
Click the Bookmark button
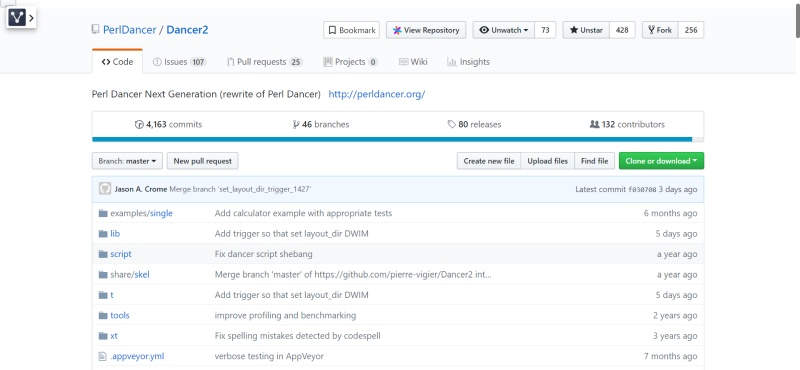click(352, 30)
